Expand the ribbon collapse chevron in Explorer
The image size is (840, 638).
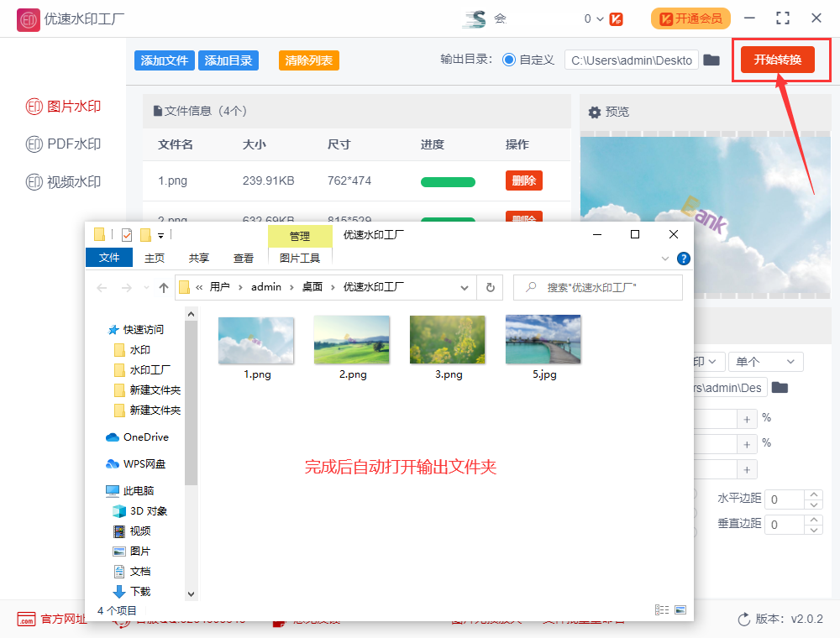664,258
